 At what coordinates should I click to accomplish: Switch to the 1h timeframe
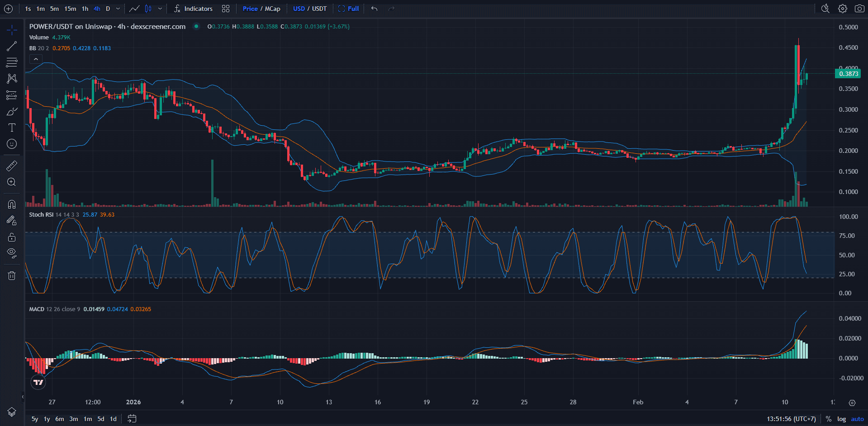85,9
